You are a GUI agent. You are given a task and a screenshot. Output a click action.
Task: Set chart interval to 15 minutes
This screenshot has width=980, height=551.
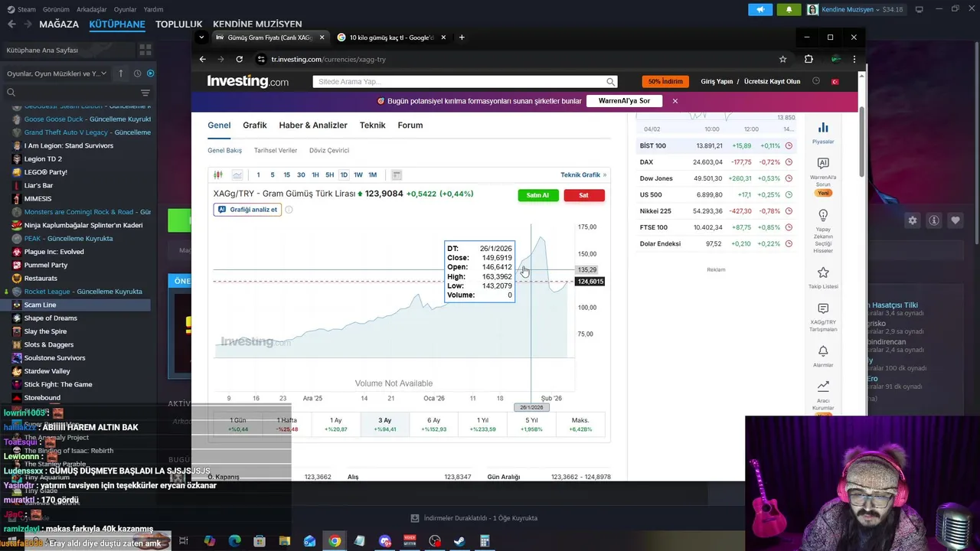click(286, 175)
